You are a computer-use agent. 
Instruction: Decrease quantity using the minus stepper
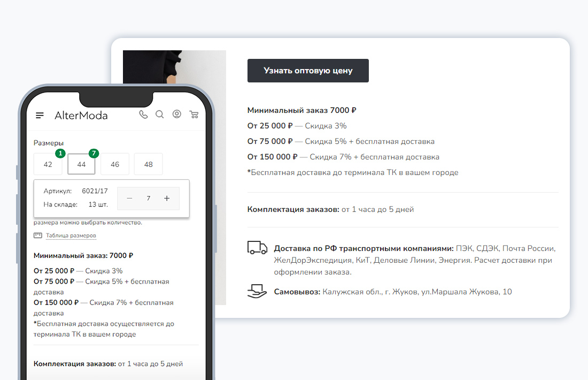(129, 198)
